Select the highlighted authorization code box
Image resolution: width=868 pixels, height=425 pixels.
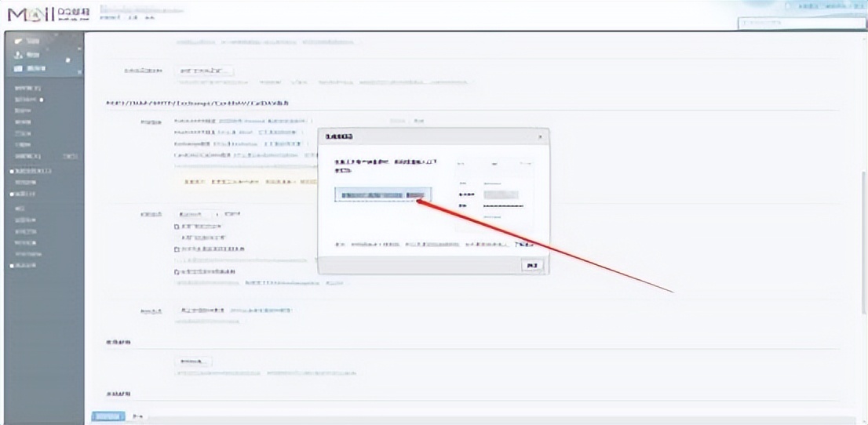[383, 195]
